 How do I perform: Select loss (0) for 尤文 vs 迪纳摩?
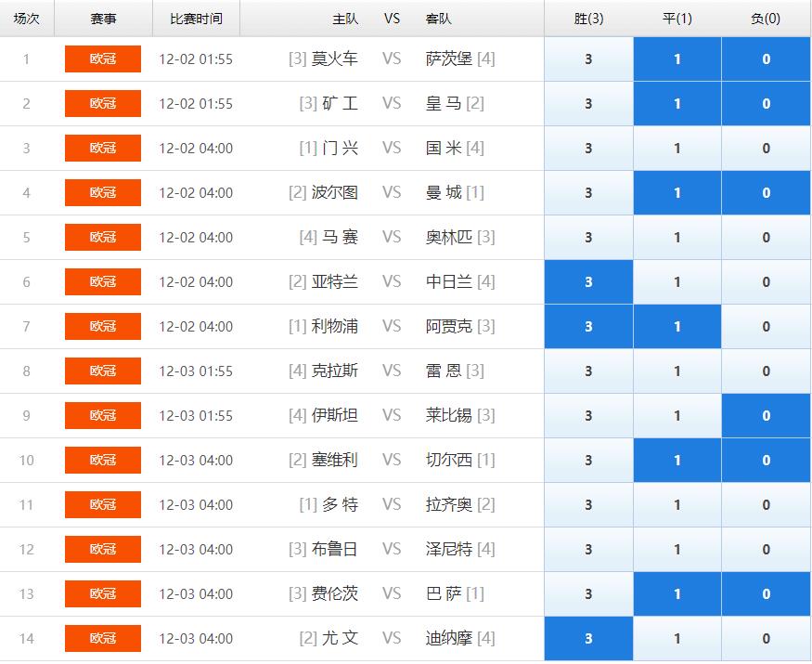coord(766,639)
